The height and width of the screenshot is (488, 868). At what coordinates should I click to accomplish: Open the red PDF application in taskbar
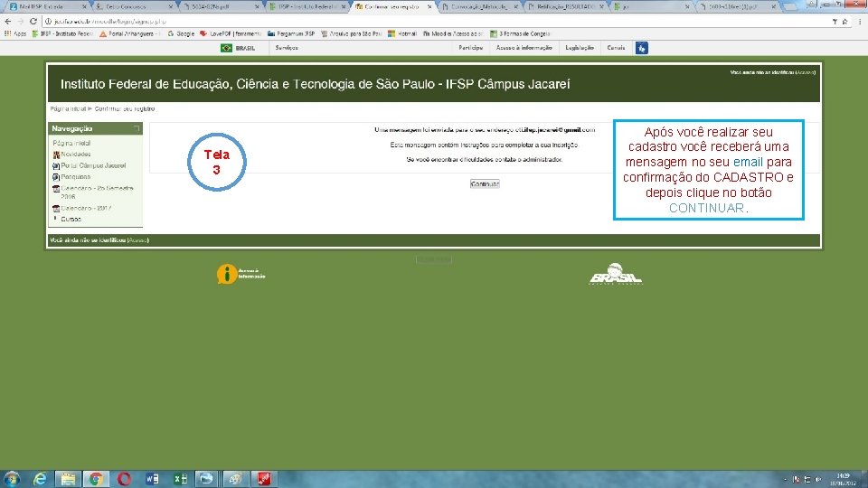coord(264,479)
